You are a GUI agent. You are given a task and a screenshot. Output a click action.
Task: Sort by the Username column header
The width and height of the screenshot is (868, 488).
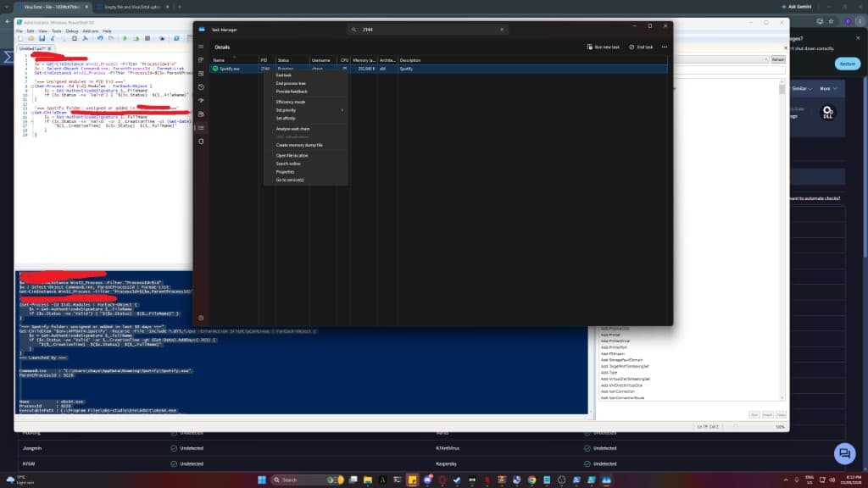pos(323,60)
